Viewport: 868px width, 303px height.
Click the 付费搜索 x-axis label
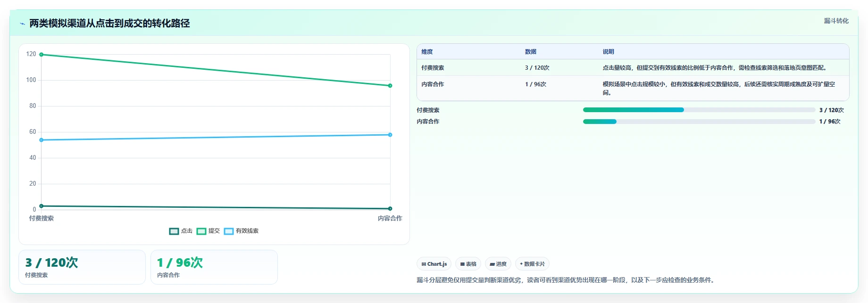(42, 218)
